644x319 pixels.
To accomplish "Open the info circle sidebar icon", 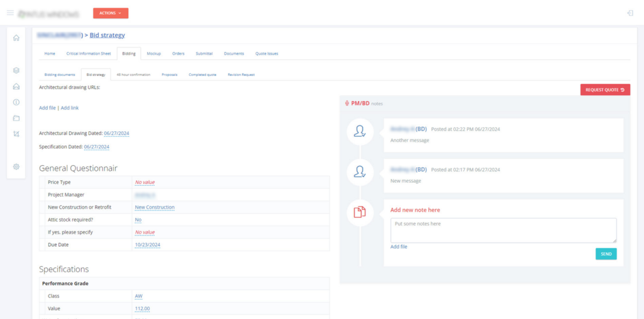I will (16, 102).
